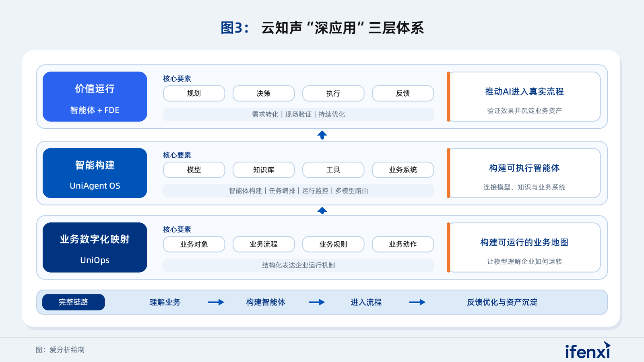Click the text 让模型理解企业如何运转

click(524, 261)
